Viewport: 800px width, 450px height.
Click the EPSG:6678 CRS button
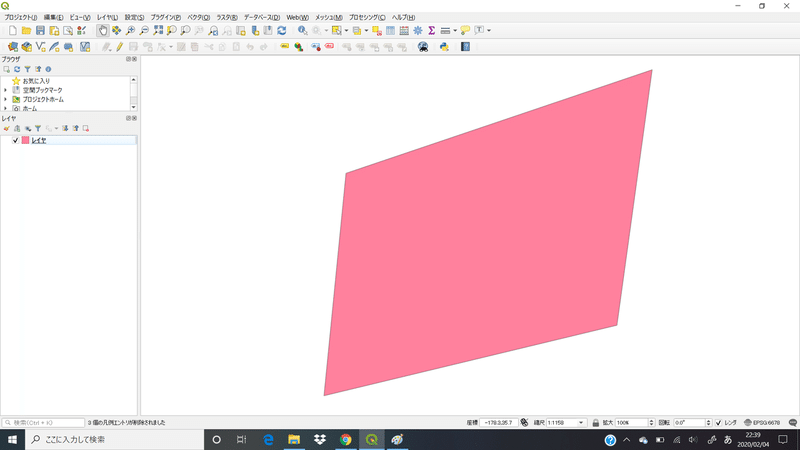coord(762,423)
